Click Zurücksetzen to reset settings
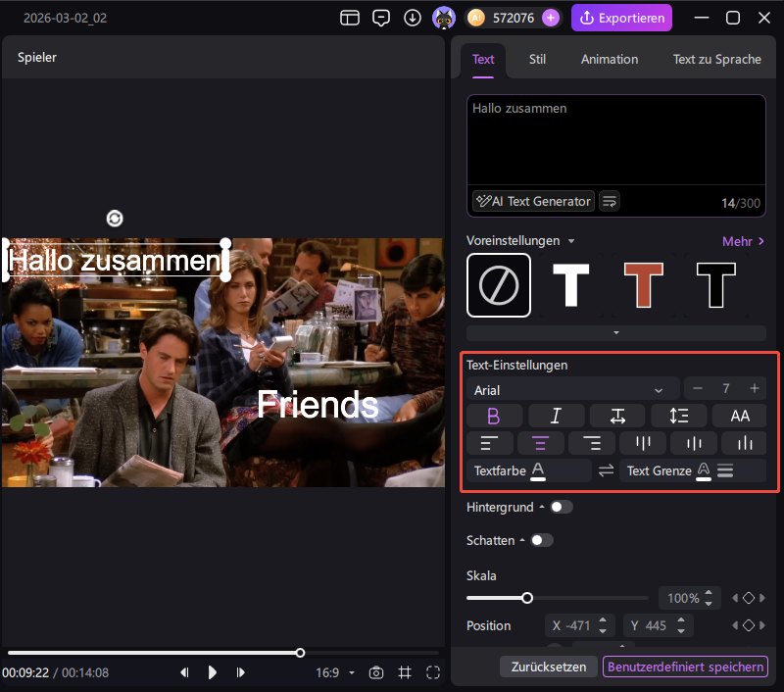The image size is (784, 692). click(548, 667)
